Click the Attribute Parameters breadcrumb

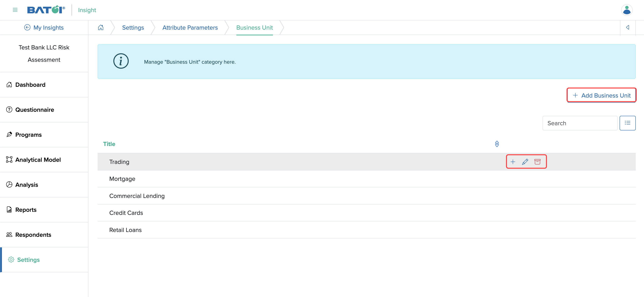190,28
